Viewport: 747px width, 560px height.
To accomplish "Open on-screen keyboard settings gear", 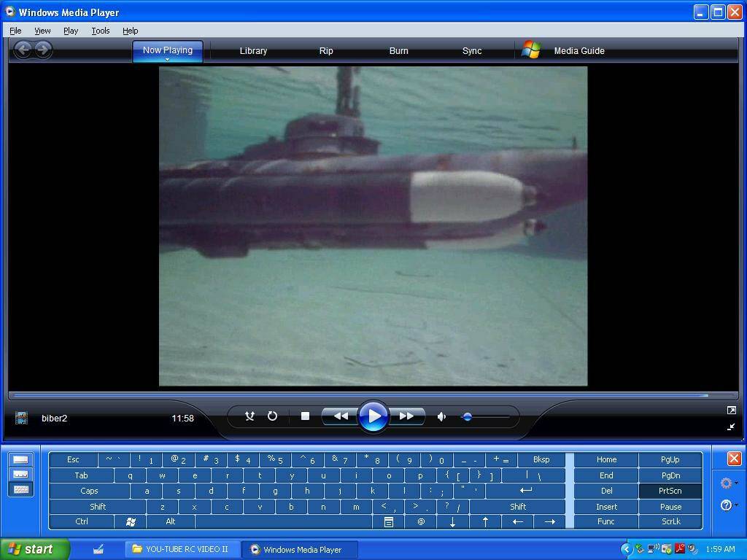I will point(727,483).
